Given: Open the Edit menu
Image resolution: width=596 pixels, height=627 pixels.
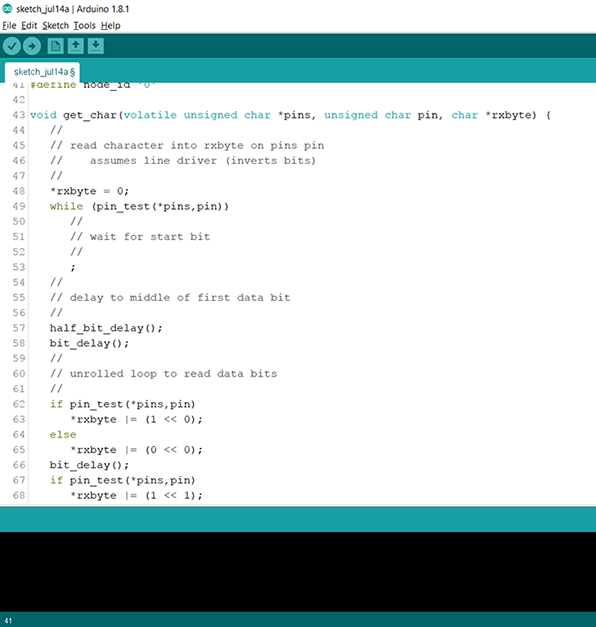Looking at the screenshot, I should tap(29, 26).
